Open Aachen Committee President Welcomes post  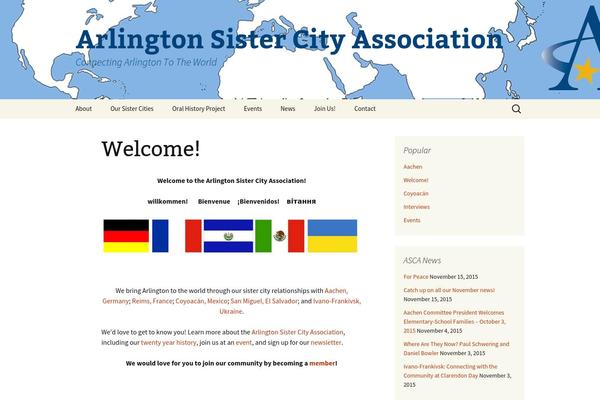click(x=454, y=322)
